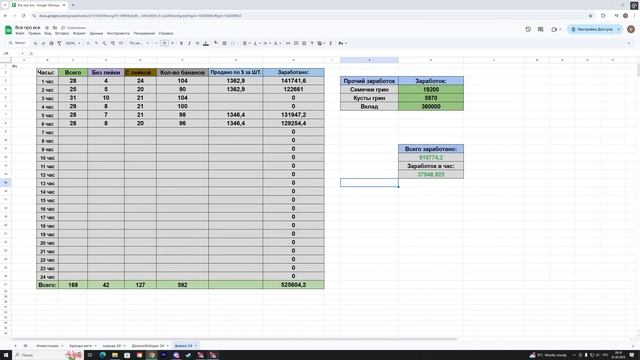The height and width of the screenshot is (360, 640).
Task: Click the name box cell reference
Action: (13, 53)
